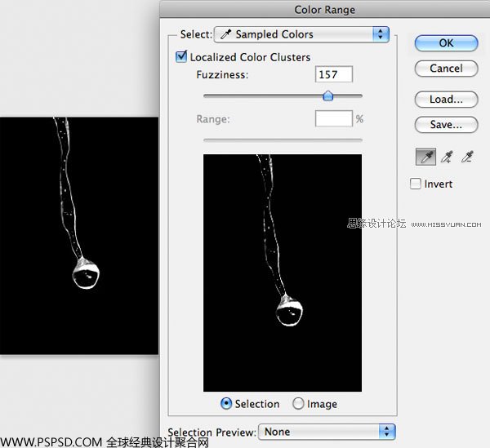Click the Fuzziness value field
490x448 pixels.
coord(334,74)
